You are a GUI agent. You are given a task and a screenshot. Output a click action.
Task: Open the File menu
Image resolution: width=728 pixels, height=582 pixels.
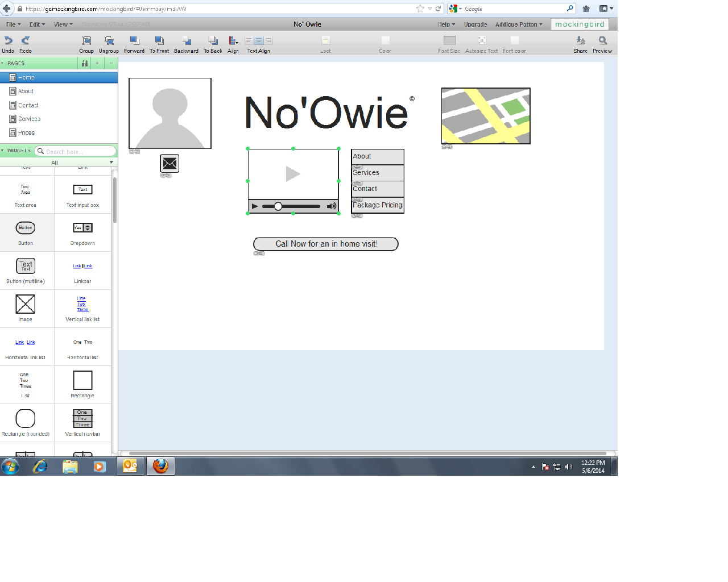[x=13, y=24]
